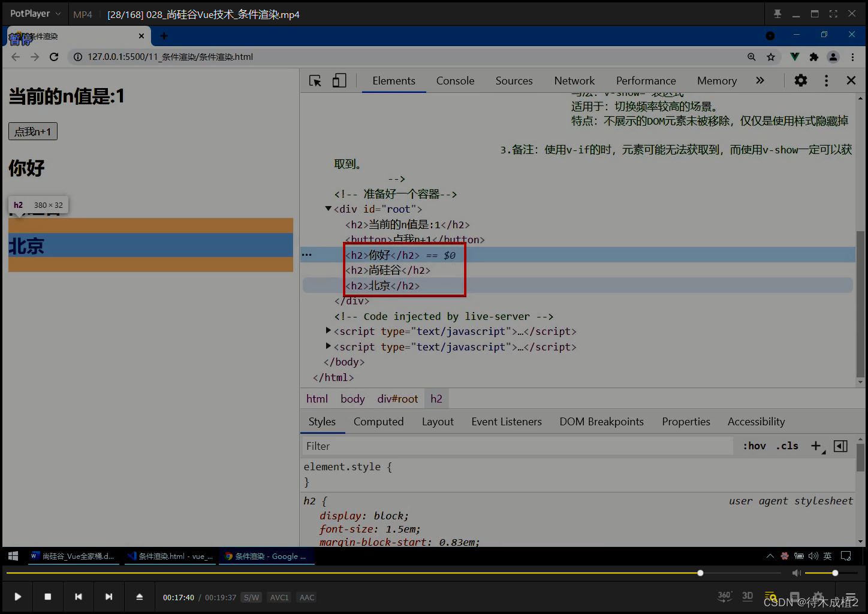Switch to the Console tab
Viewport: 868px width, 614px height.
(455, 81)
